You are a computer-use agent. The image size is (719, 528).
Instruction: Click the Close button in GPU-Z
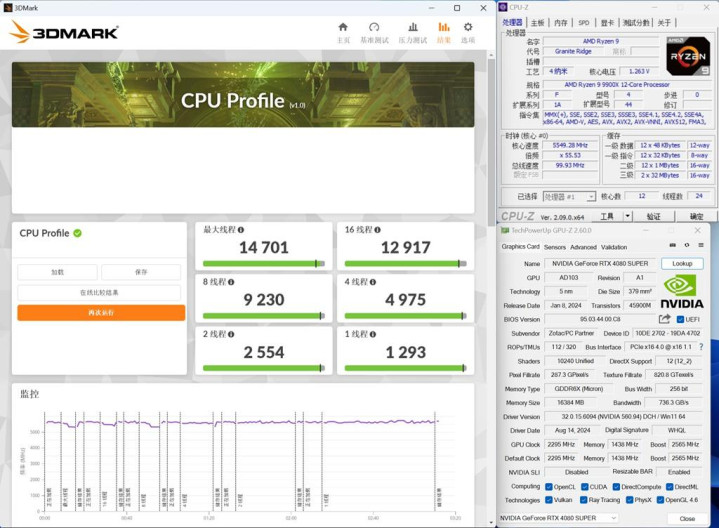coord(687,518)
